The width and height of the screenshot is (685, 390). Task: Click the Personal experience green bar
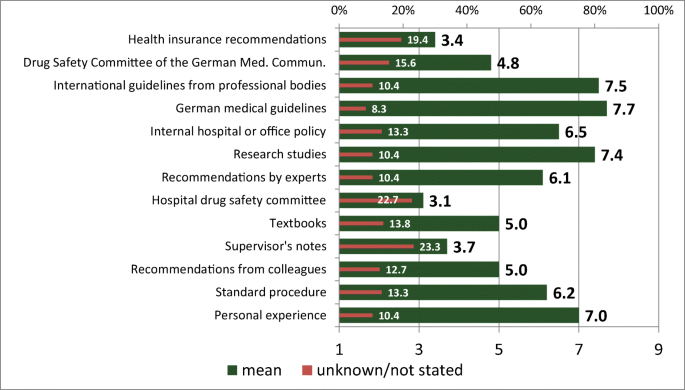pyautogui.click(x=459, y=315)
